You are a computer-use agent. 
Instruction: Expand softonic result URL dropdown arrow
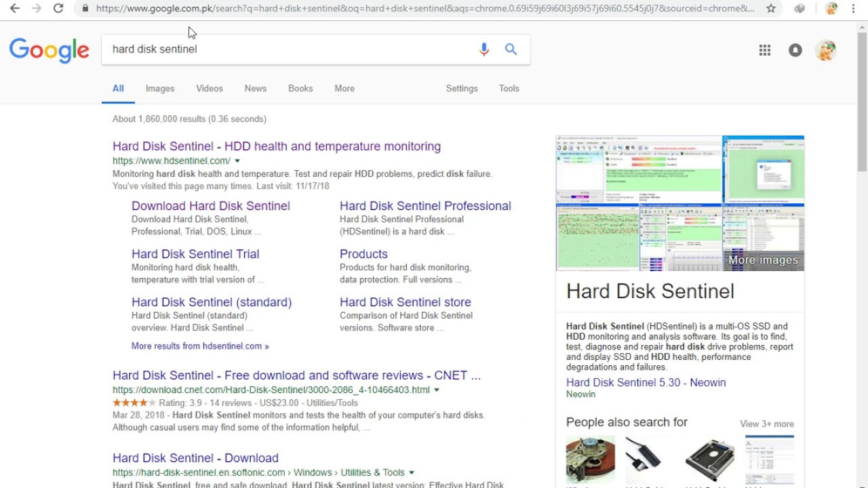click(x=412, y=473)
